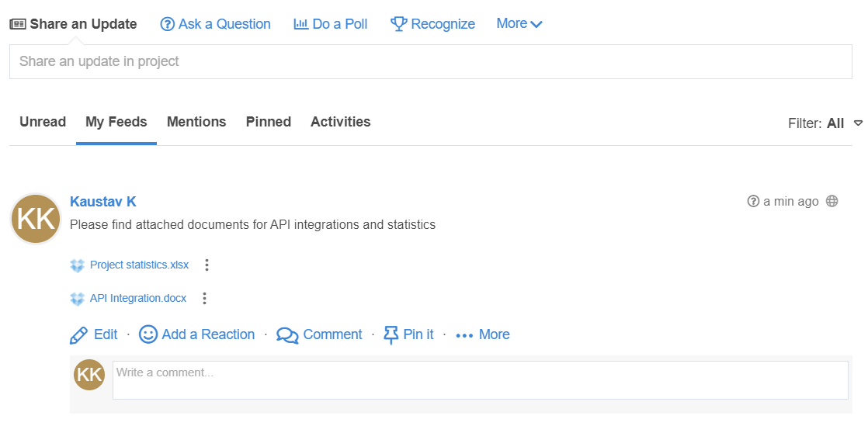Open Kaustav K profile link

coord(103,202)
